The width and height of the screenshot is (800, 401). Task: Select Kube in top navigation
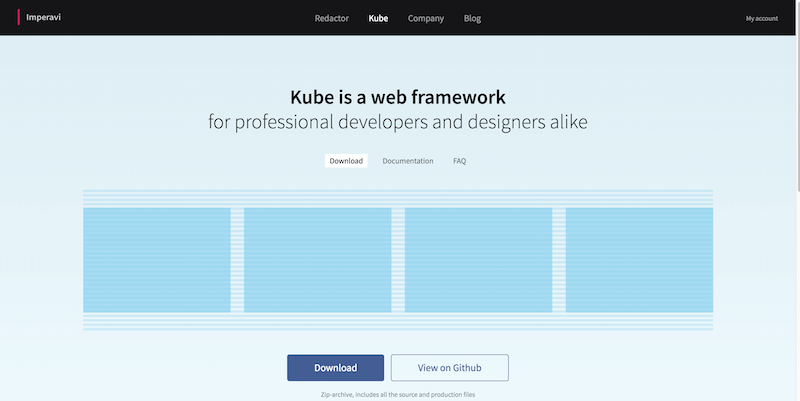[x=378, y=18]
